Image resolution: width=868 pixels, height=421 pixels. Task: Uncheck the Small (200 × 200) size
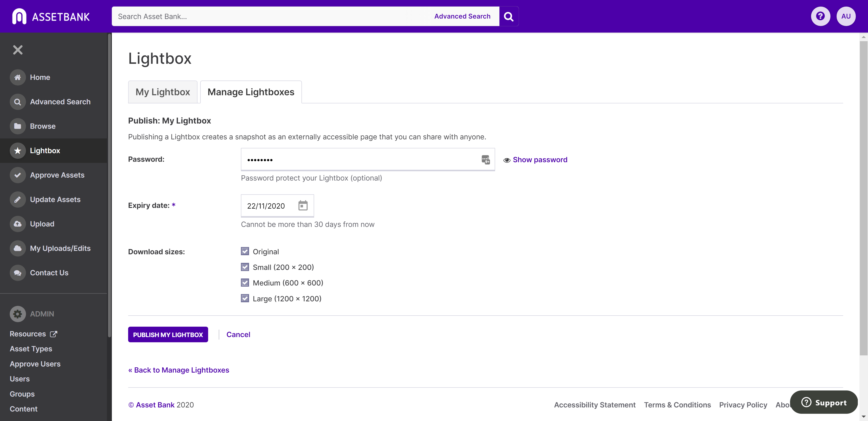click(x=245, y=267)
